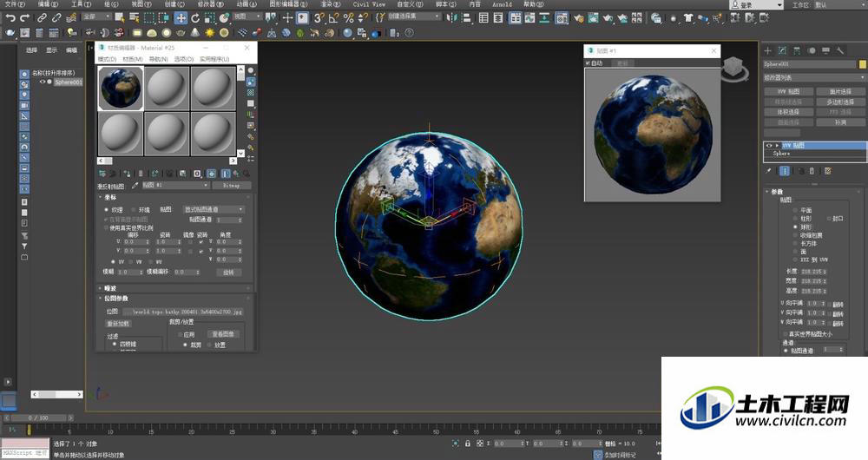868x460 pixels.
Task: Open the Civil View menu
Action: (x=369, y=3)
